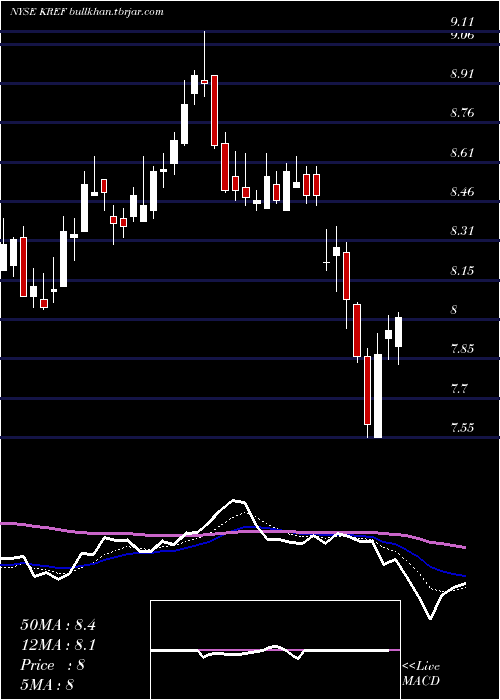Click the NYSE KREF chart title text
This screenshot has height=700, width=500.
(x=86, y=12)
